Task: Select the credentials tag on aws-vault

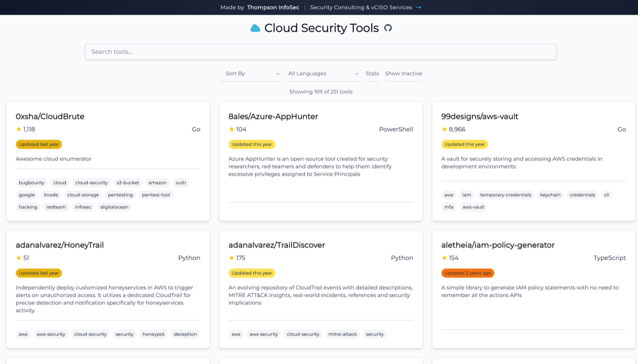Action: [x=582, y=195]
